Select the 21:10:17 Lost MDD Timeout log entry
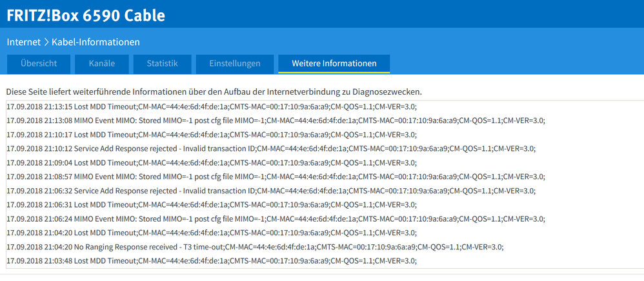This screenshot has height=281, width=644. [212, 135]
